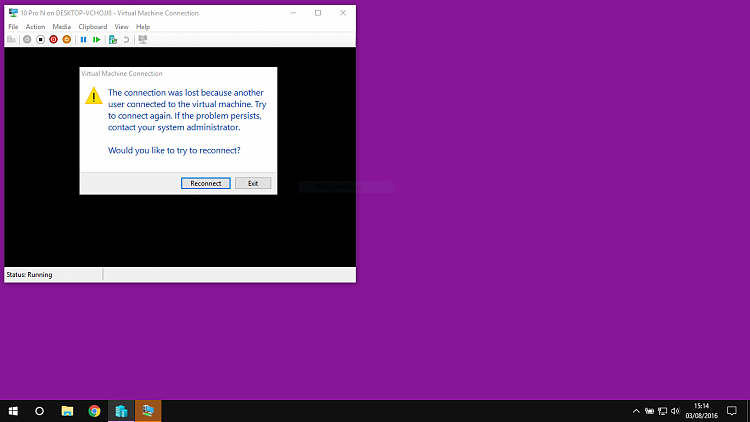Open the clock showing 15:14

pyautogui.click(x=702, y=411)
